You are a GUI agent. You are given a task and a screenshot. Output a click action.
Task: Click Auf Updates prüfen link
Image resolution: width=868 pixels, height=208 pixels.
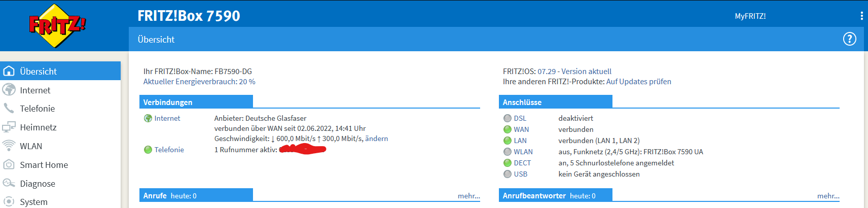[x=639, y=82]
